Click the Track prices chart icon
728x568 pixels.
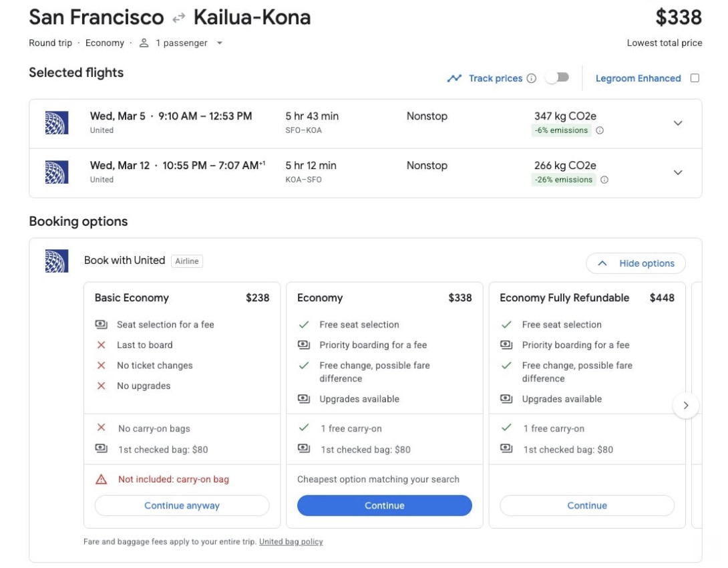(x=454, y=78)
